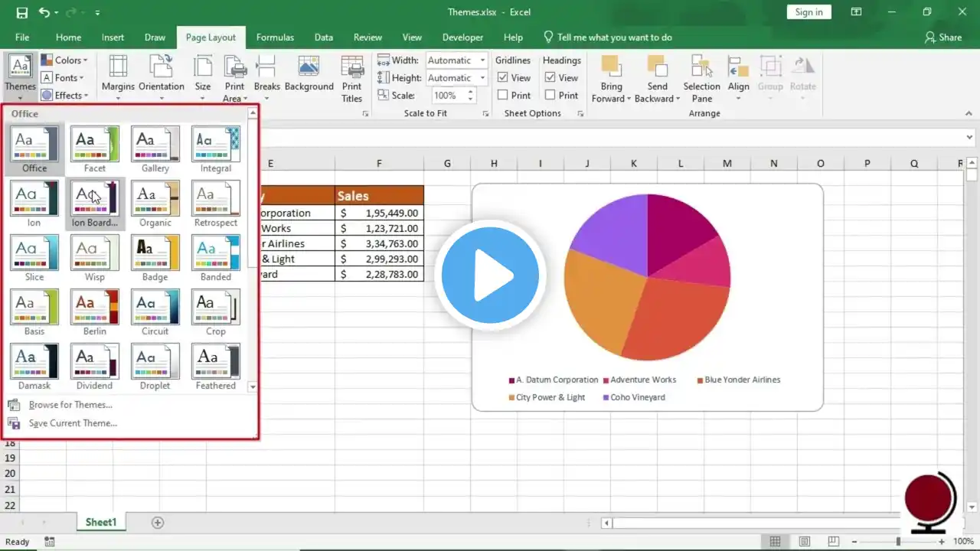The width and height of the screenshot is (980, 551).
Task: Add a new sheet with plus icon
Action: click(158, 523)
